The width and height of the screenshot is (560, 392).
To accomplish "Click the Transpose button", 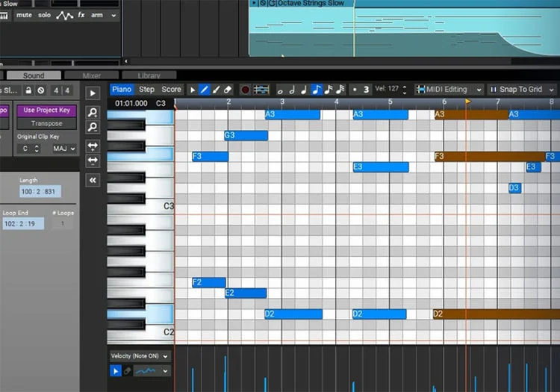I will coord(46,123).
